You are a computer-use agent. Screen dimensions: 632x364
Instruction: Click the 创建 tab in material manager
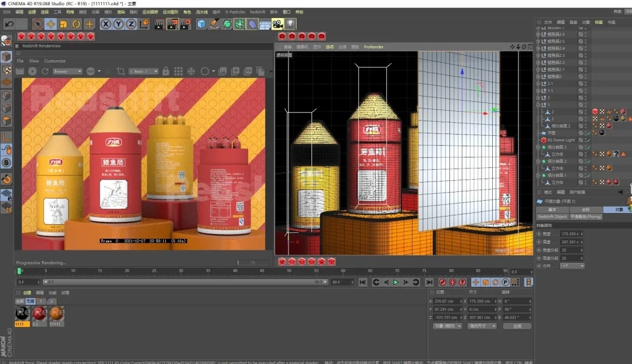[27, 293]
